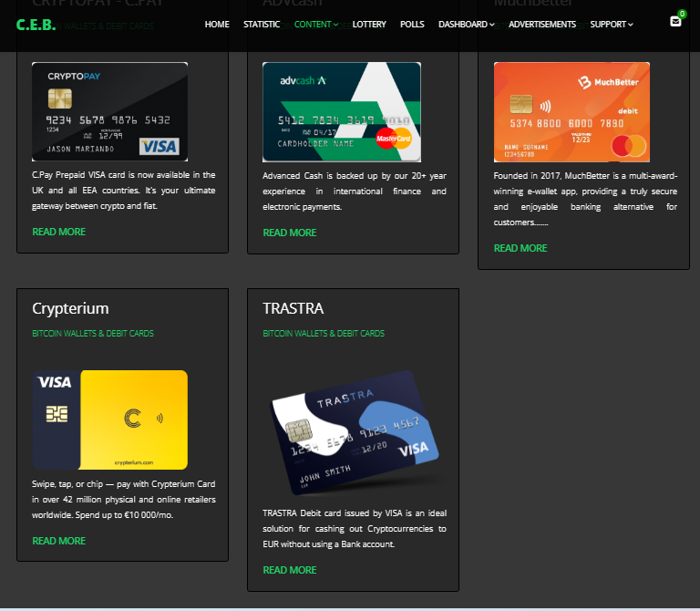Read more about TRASTRA debit card
Screen dimensions: 700x611
(290, 570)
